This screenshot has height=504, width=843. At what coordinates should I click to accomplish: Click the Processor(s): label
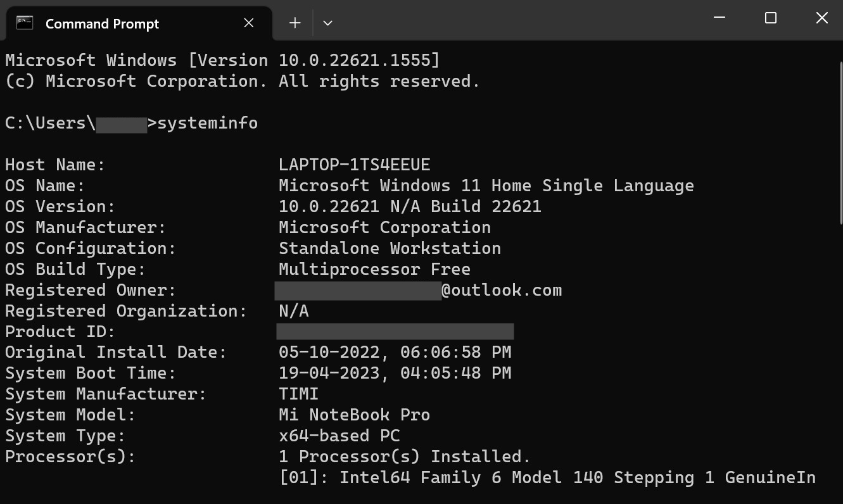pos(70,457)
